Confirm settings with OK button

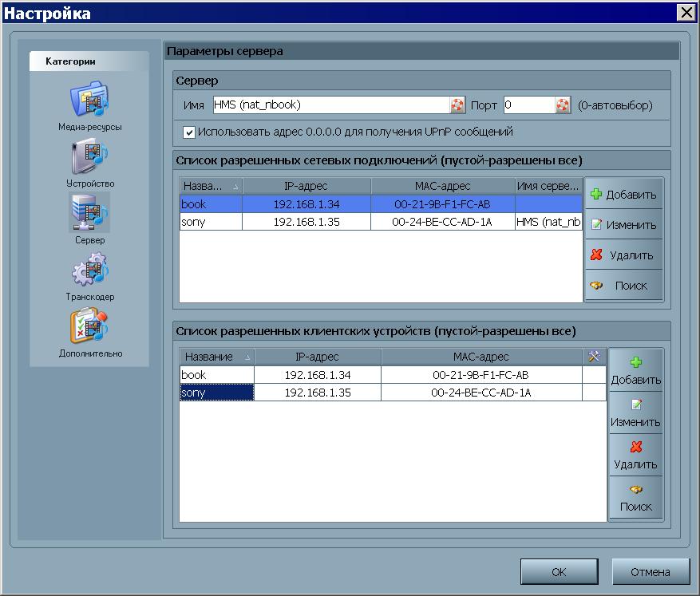pos(559,572)
